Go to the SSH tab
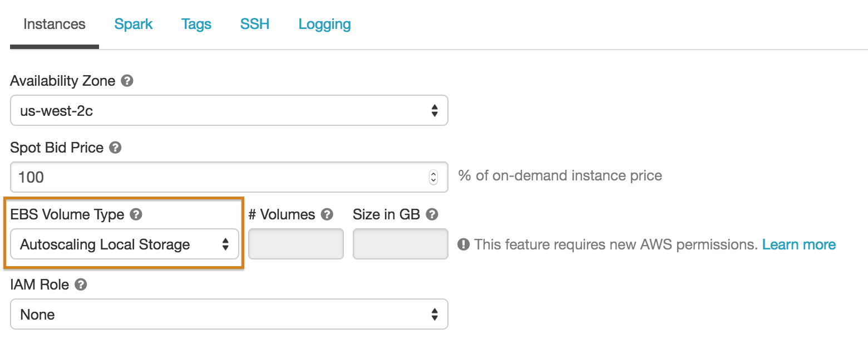The height and width of the screenshot is (343, 868). [255, 24]
